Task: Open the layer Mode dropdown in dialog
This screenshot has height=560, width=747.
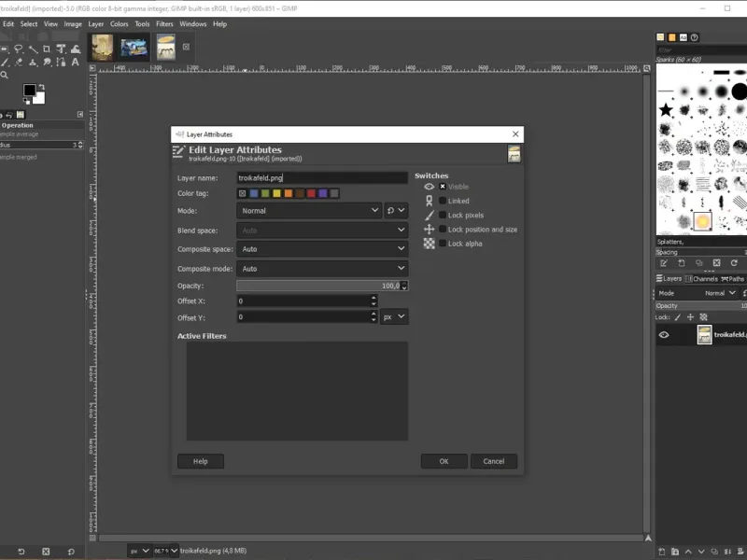Action: [x=309, y=211]
